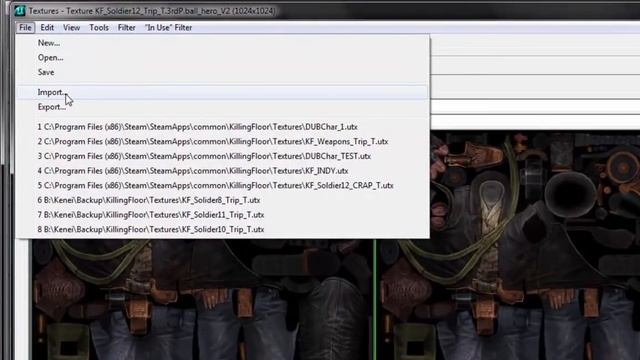Image resolution: width=640 pixels, height=360 pixels.
Task: Open recent file DUBChar_1.utx
Action: (x=222, y=127)
